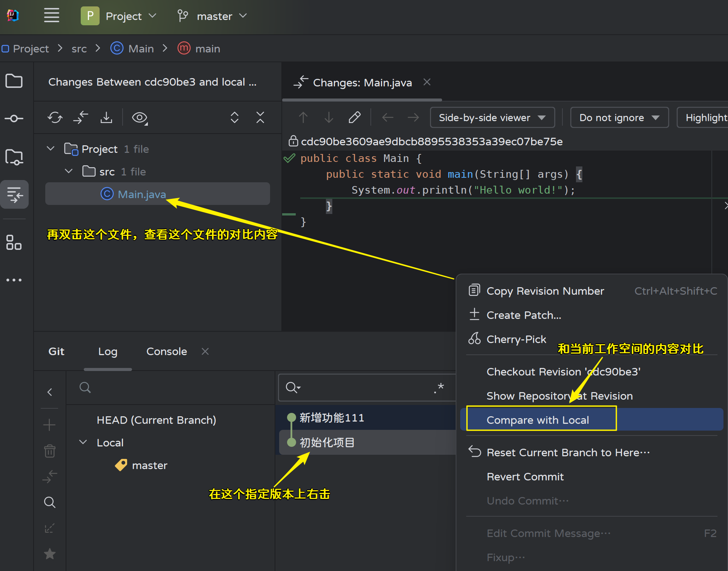Toggle the eye View Options icon
The width and height of the screenshot is (728, 571).
140,118
